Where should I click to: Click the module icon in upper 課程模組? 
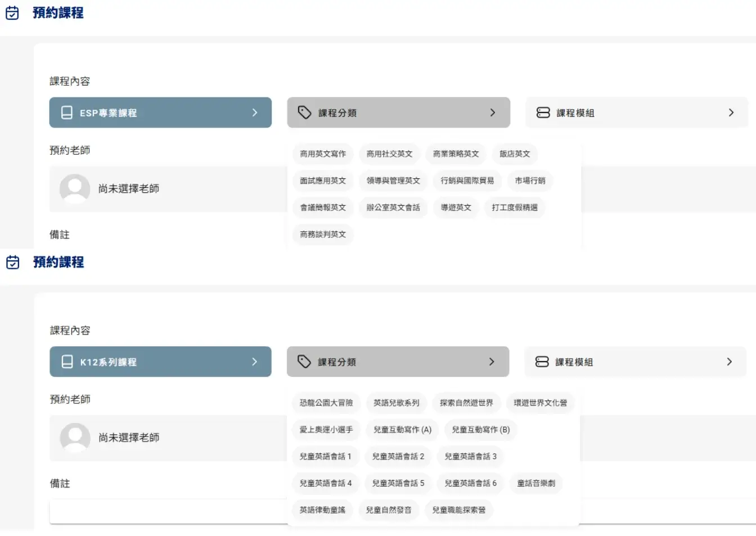pyautogui.click(x=543, y=112)
